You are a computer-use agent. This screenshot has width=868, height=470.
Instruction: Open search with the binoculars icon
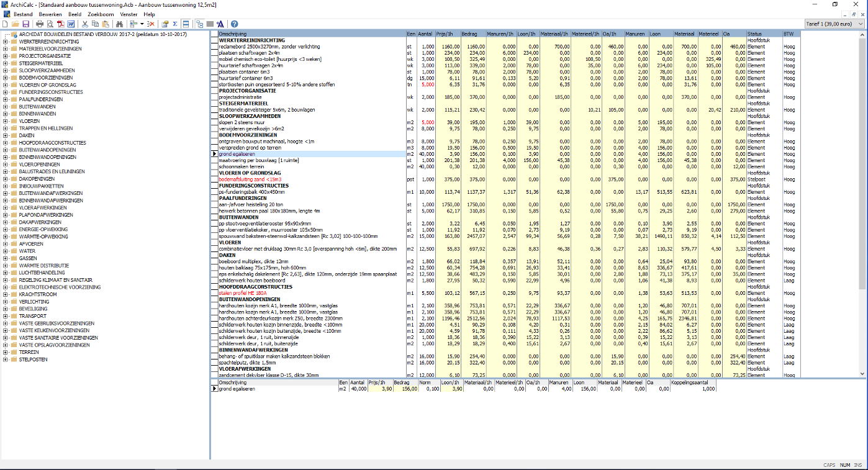(119, 24)
